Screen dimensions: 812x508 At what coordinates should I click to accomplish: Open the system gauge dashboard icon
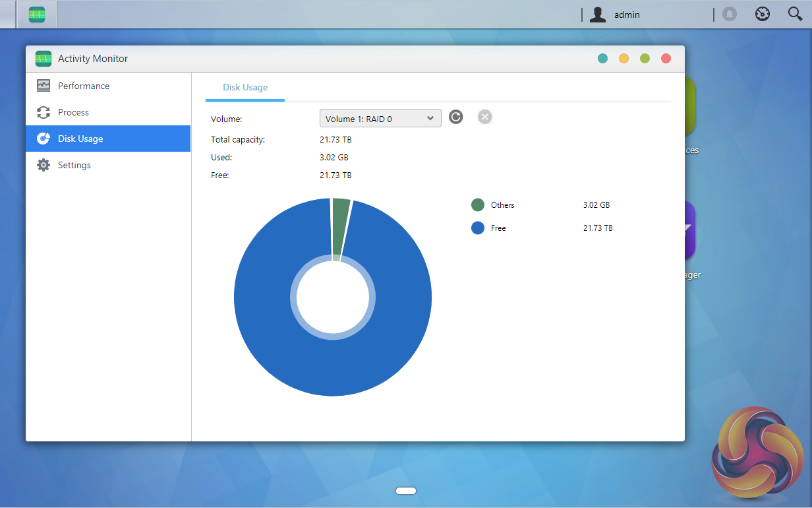pos(763,15)
